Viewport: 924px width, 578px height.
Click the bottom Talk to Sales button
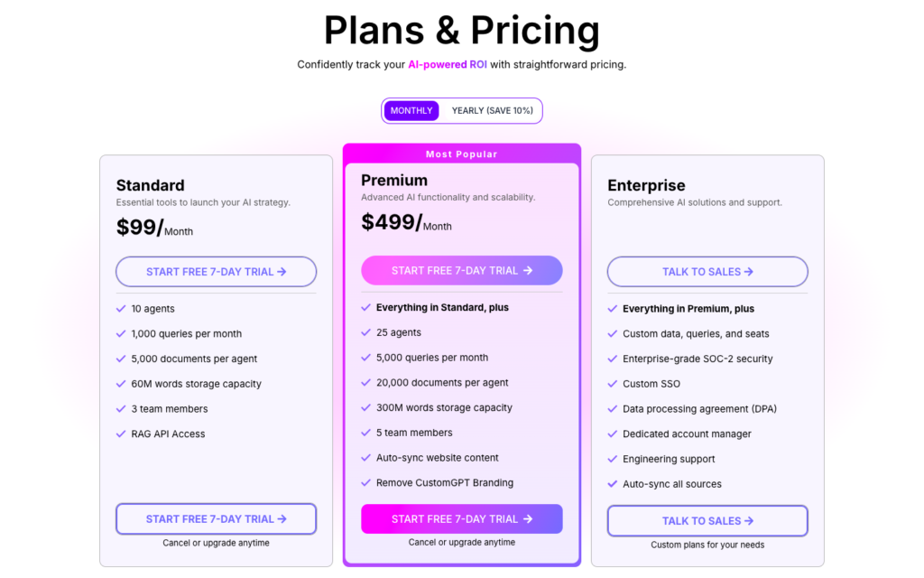707,520
